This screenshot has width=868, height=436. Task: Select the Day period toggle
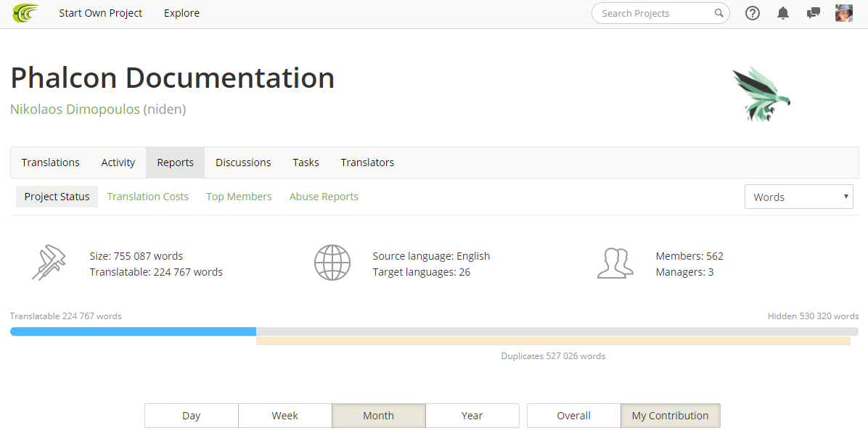pyautogui.click(x=192, y=416)
